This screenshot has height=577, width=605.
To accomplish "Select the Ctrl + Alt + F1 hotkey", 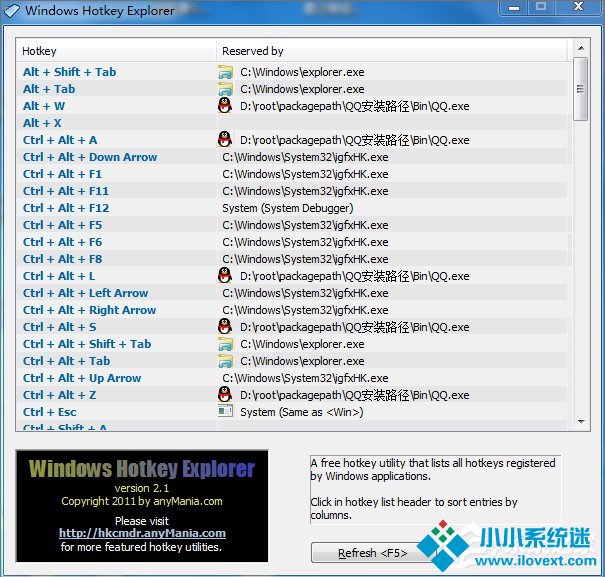I will [x=62, y=174].
